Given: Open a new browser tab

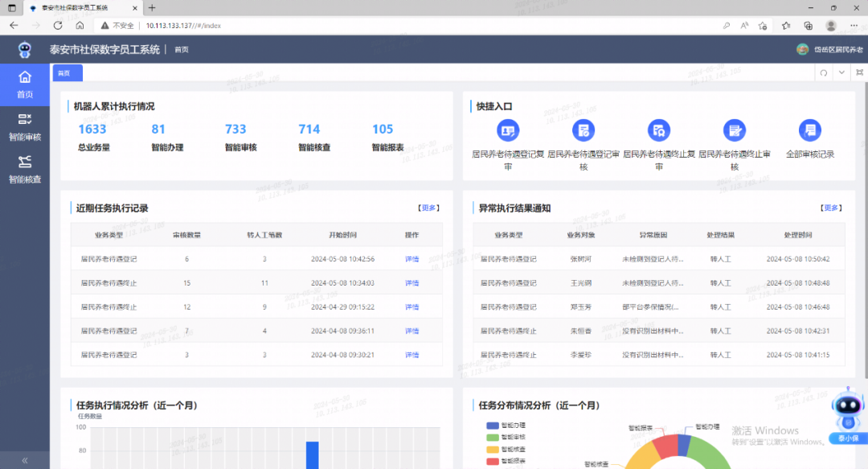Looking at the screenshot, I should (152, 8).
